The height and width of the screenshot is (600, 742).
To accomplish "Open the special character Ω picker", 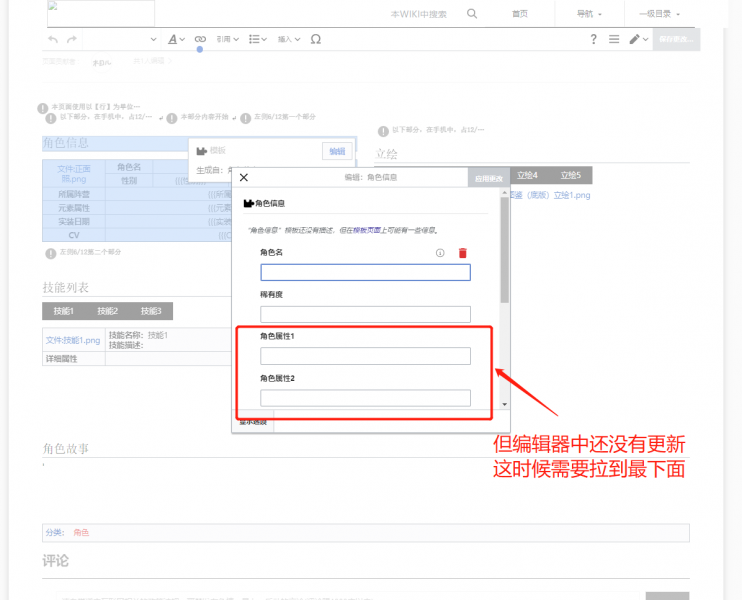I will [316, 39].
